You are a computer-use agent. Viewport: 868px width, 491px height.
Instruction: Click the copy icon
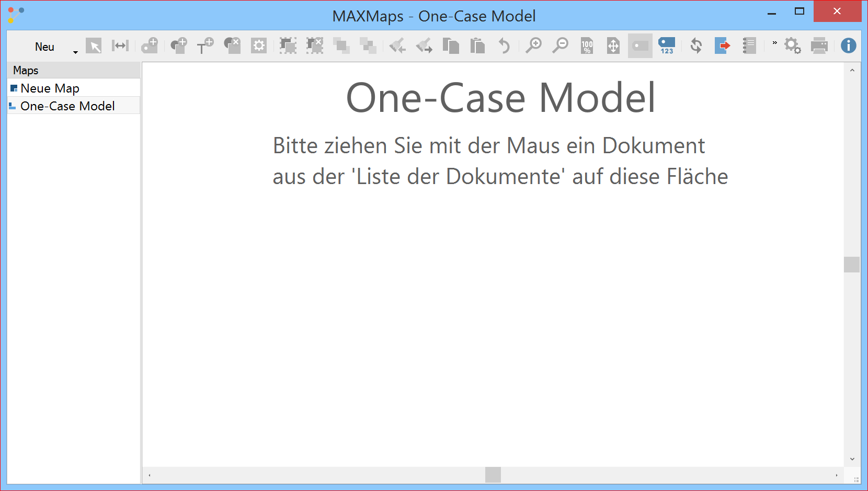coord(451,45)
